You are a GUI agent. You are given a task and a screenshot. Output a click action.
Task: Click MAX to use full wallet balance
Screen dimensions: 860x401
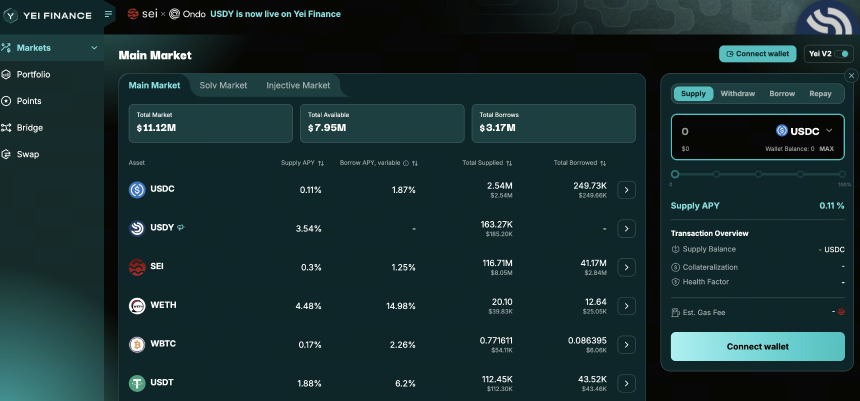pos(827,149)
